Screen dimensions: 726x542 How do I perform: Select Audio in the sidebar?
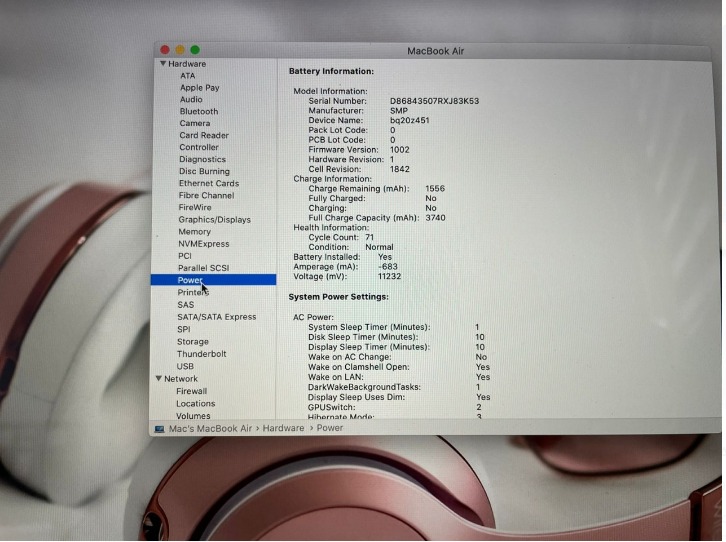click(191, 100)
